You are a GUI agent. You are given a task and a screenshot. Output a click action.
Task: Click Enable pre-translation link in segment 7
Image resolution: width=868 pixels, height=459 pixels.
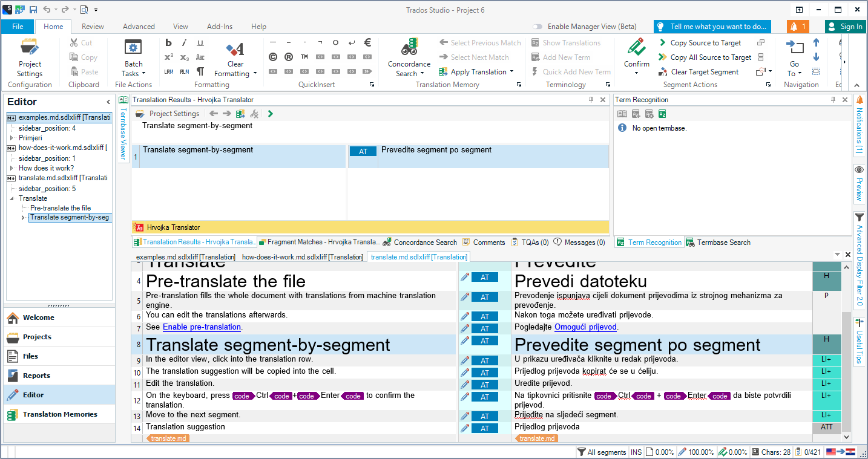pos(202,327)
